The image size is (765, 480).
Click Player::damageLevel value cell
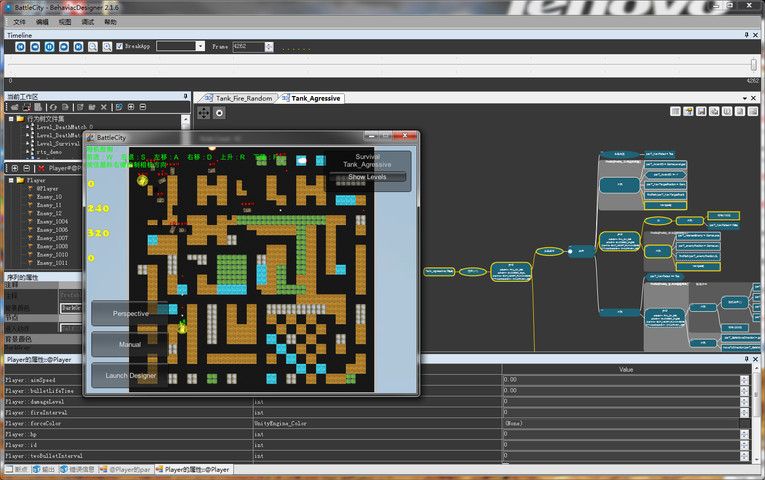pos(621,401)
